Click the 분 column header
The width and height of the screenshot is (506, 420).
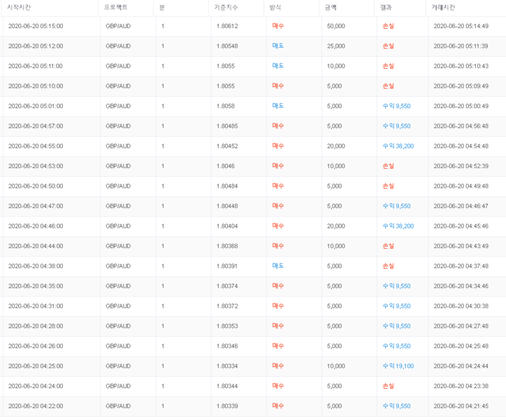point(162,7)
